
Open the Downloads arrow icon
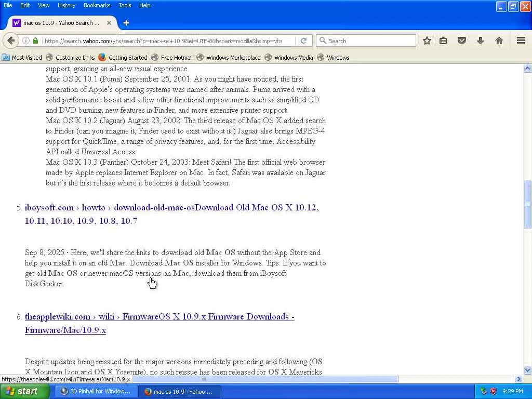(x=481, y=41)
